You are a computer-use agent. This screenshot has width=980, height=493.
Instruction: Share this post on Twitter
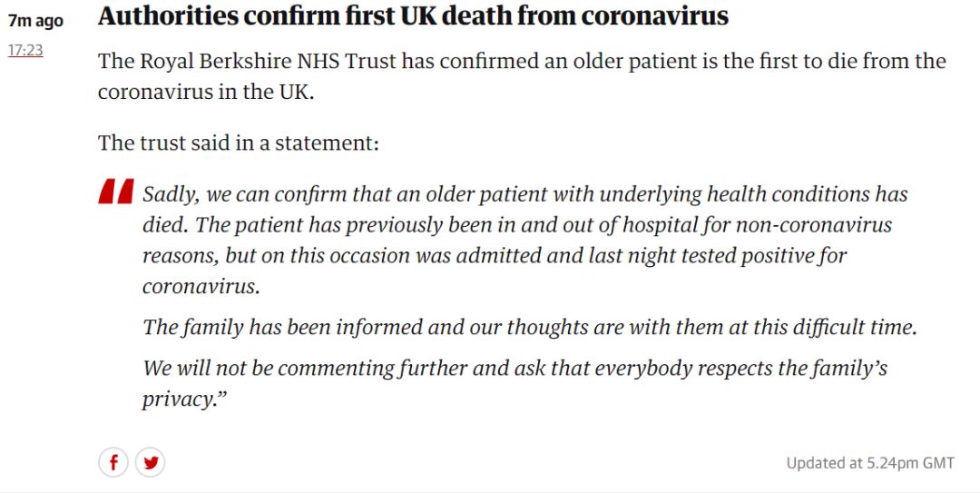tap(151, 463)
